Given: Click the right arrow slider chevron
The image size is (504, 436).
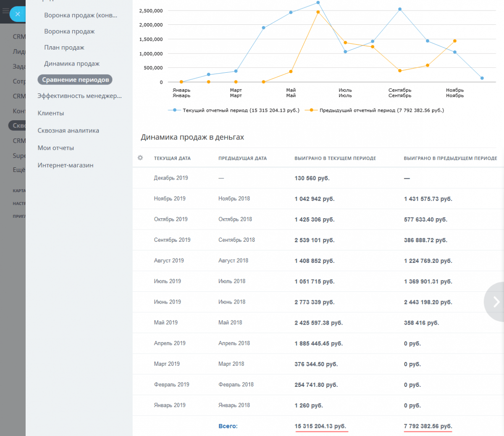Looking at the screenshot, I should point(496,301).
